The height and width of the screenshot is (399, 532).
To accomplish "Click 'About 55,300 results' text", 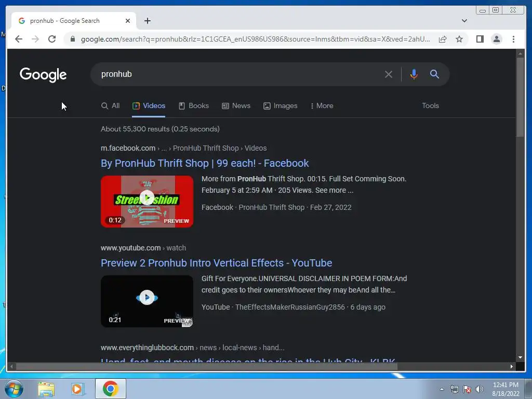I will click(160, 129).
